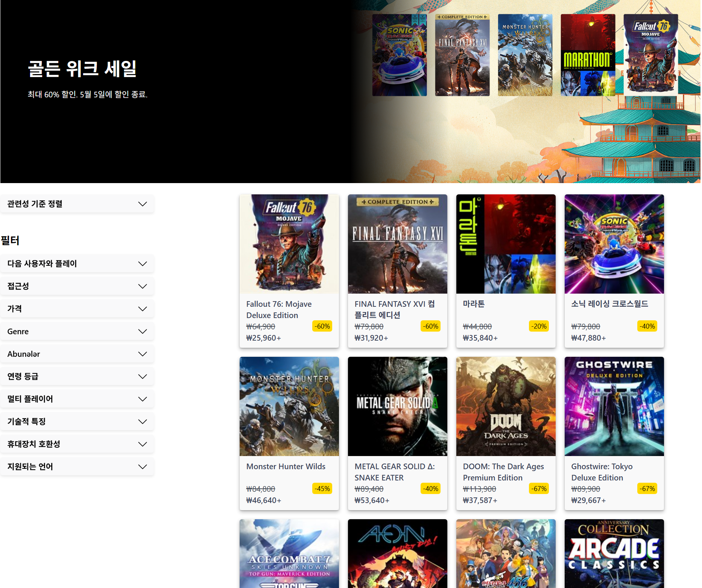Click the Marathon cover in hero banner

pos(588,55)
